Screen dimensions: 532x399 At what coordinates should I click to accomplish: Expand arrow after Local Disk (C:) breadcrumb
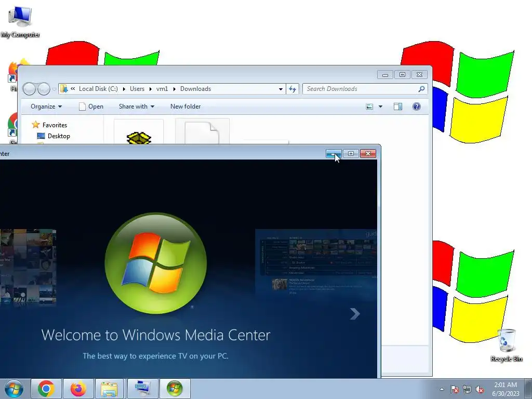click(x=124, y=89)
